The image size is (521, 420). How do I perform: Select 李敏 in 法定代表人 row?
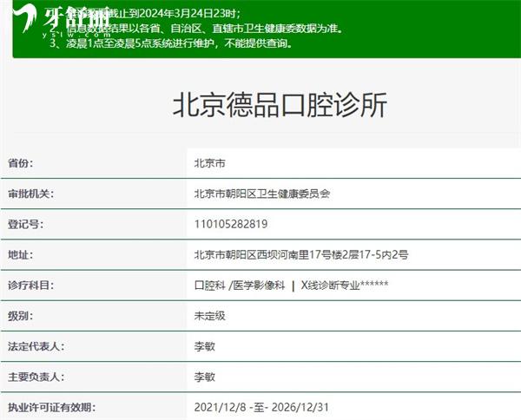[x=205, y=346]
